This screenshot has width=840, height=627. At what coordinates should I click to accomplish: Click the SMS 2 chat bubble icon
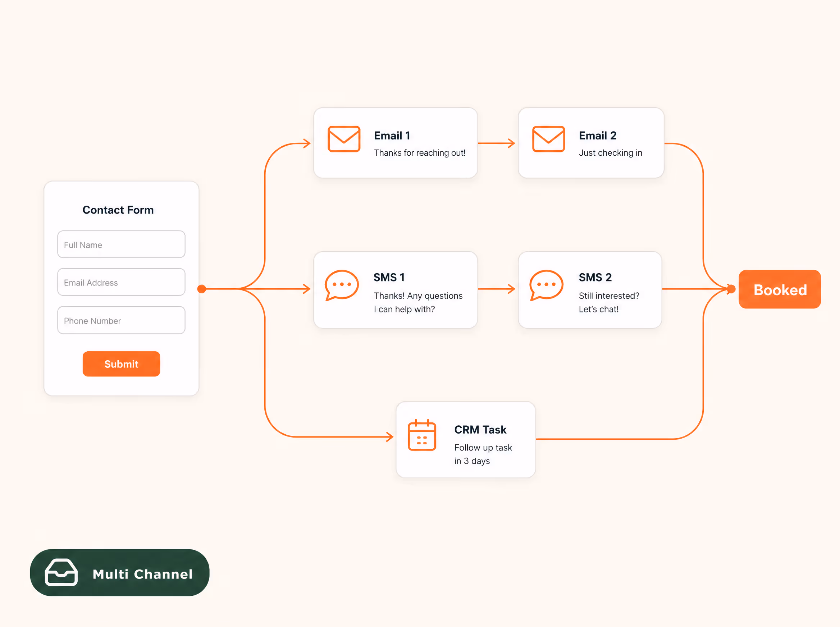(x=546, y=285)
